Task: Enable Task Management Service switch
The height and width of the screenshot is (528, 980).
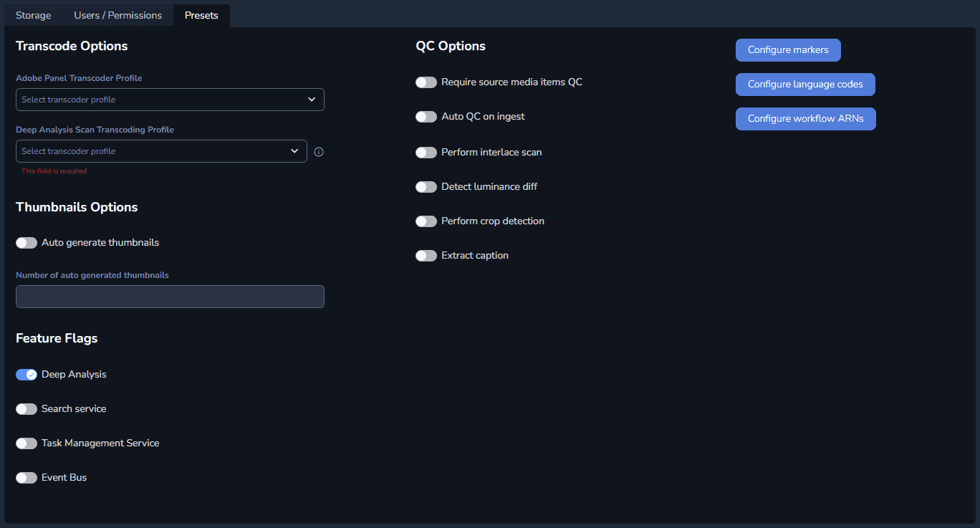Action: tap(27, 443)
